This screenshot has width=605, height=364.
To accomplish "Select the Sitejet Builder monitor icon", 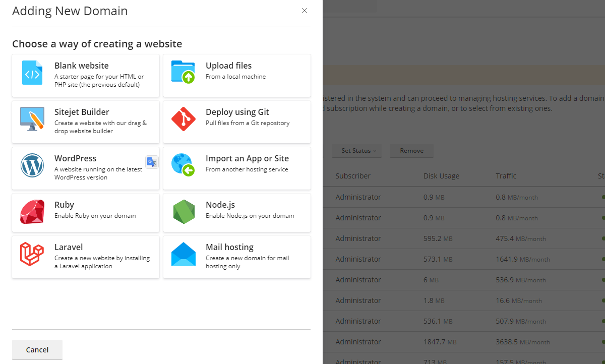I will click(x=32, y=119).
